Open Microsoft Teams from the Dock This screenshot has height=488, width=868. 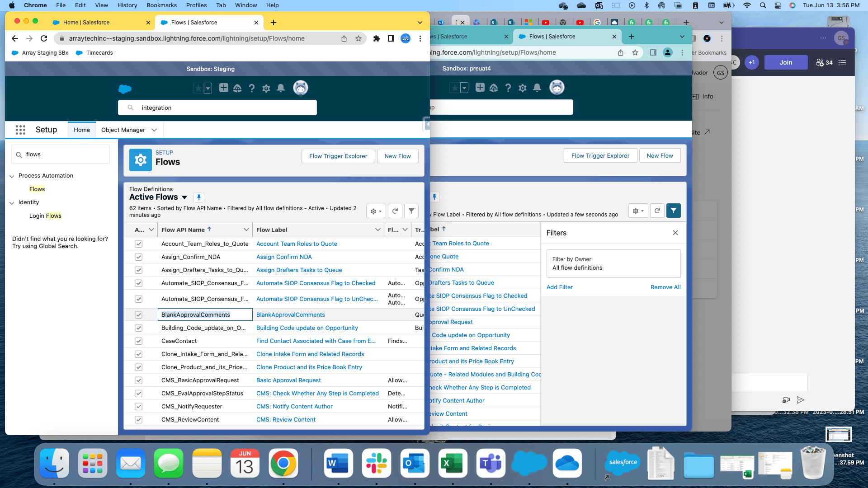coord(491,463)
